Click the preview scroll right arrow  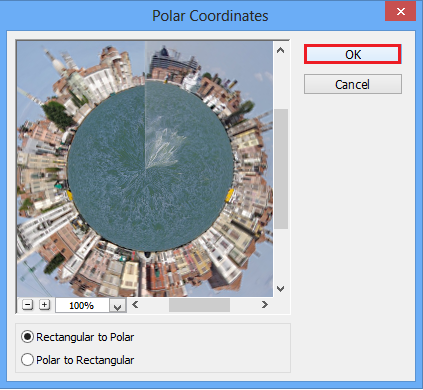(265, 304)
